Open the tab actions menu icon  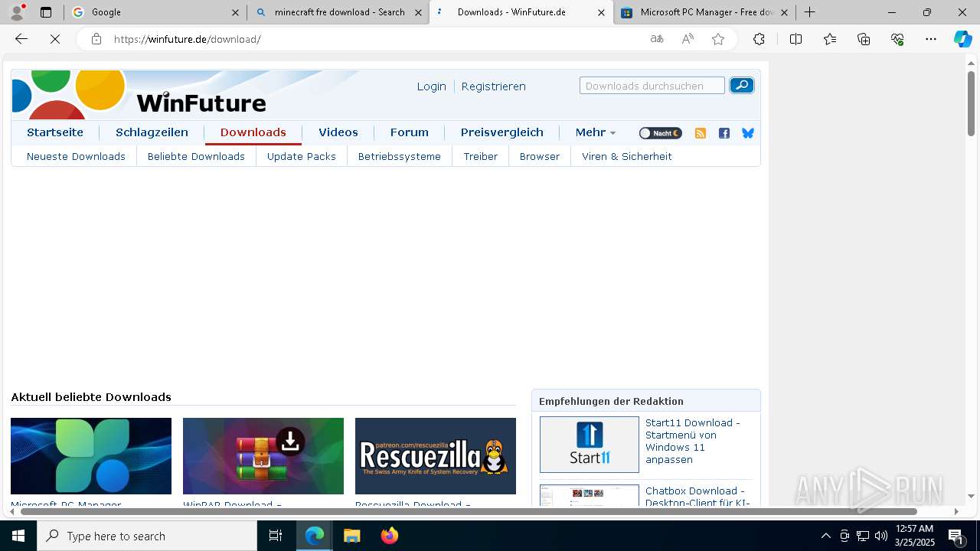click(x=46, y=12)
